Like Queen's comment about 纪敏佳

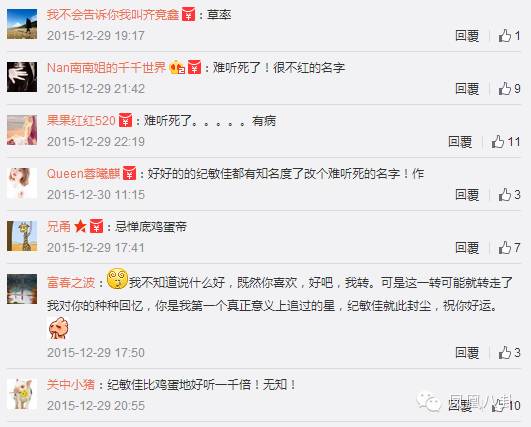[509, 195]
